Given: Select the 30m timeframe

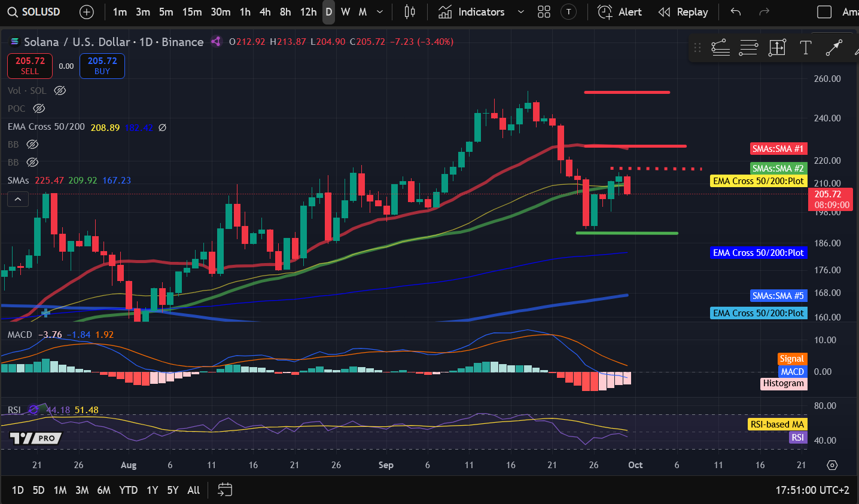Looking at the screenshot, I should 221,12.
